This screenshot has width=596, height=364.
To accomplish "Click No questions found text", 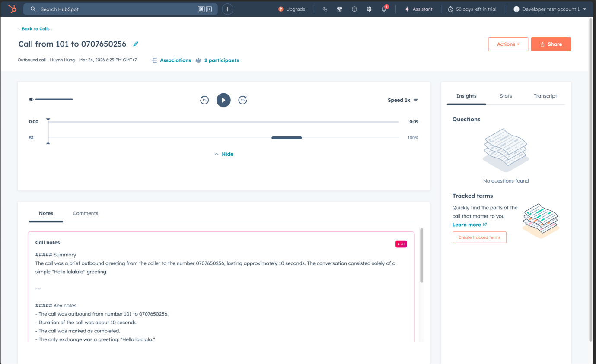I will [x=506, y=181].
